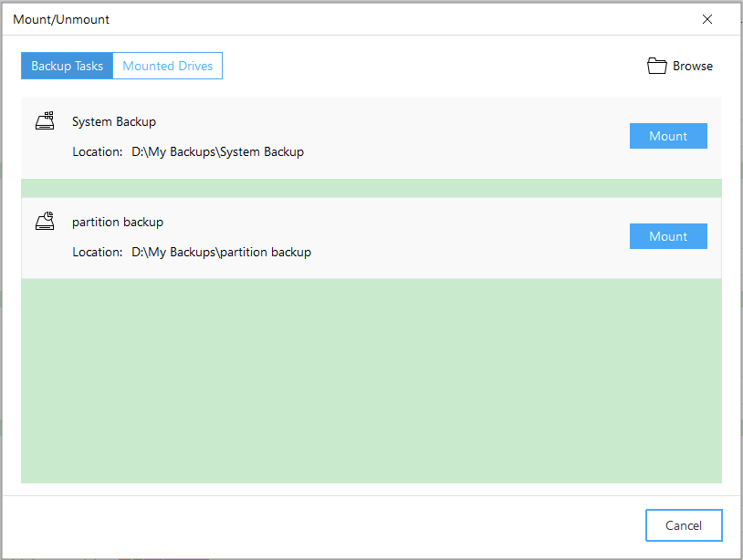Select the System Backup task name
Image resolution: width=743 pixels, height=560 pixels.
point(114,121)
